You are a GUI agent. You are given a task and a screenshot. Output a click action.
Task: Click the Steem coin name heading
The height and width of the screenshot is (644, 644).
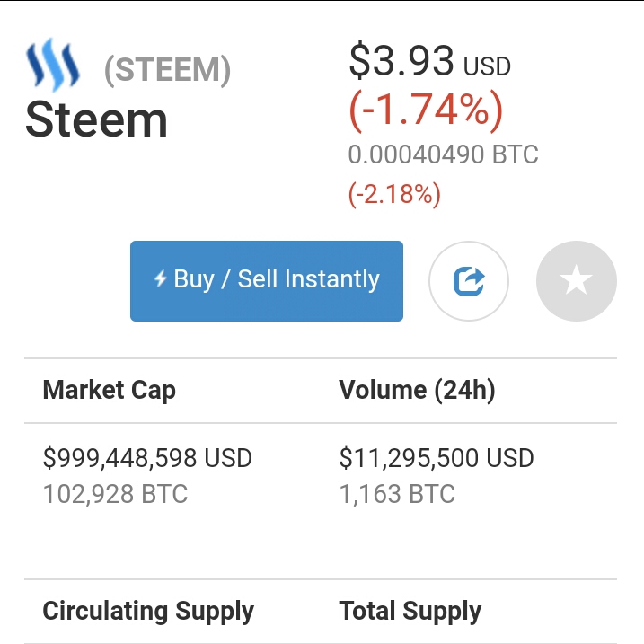click(96, 119)
